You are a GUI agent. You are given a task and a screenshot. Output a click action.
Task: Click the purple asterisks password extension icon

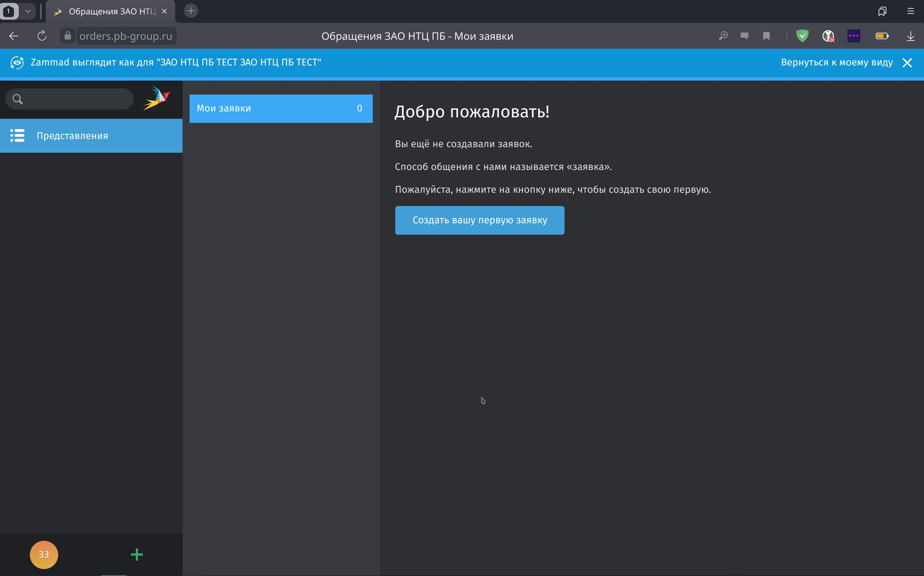[x=854, y=36]
